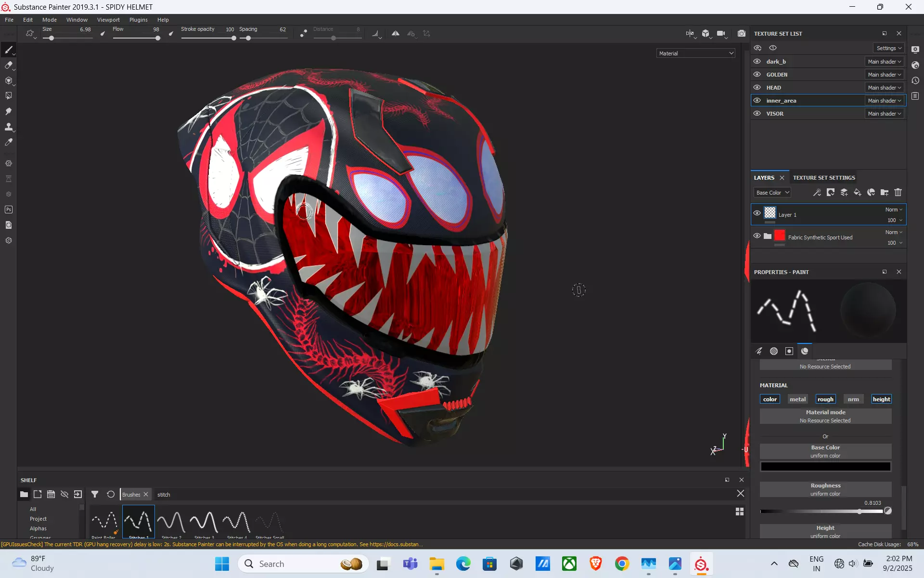Select the Eraser tool

click(9, 66)
